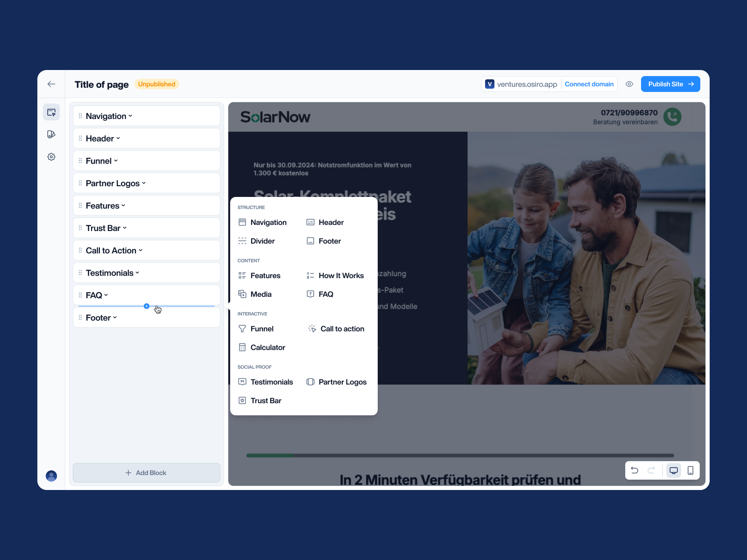Viewport: 747px width, 560px height.
Task: Select the Footer block row
Action: click(147, 317)
